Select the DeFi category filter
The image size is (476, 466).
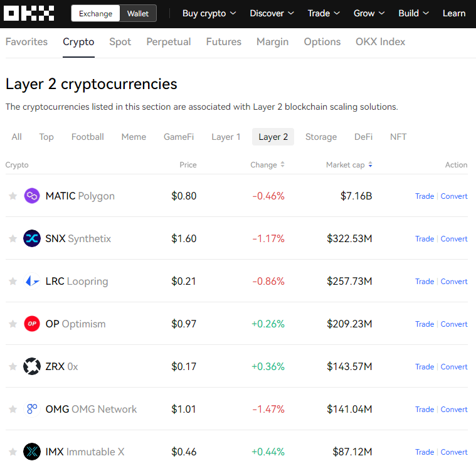point(363,137)
